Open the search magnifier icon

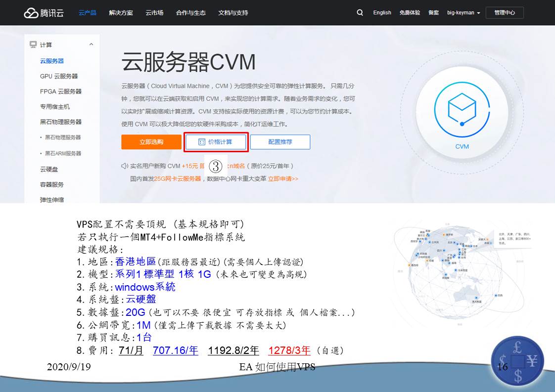[x=360, y=13]
